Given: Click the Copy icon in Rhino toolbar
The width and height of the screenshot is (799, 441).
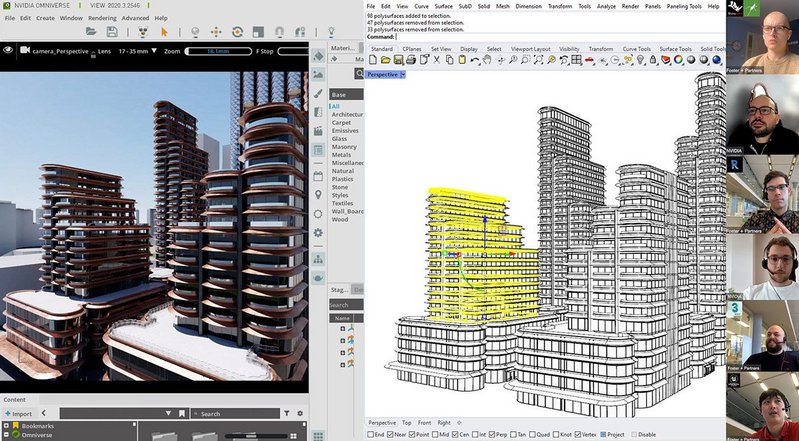Looking at the screenshot, I should coord(449,60).
